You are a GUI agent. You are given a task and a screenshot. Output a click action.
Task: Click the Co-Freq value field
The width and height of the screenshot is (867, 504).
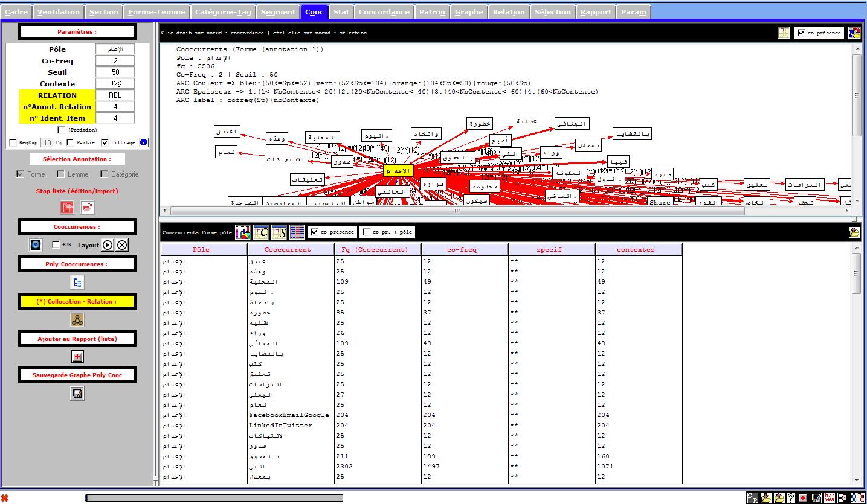point(115,61)
